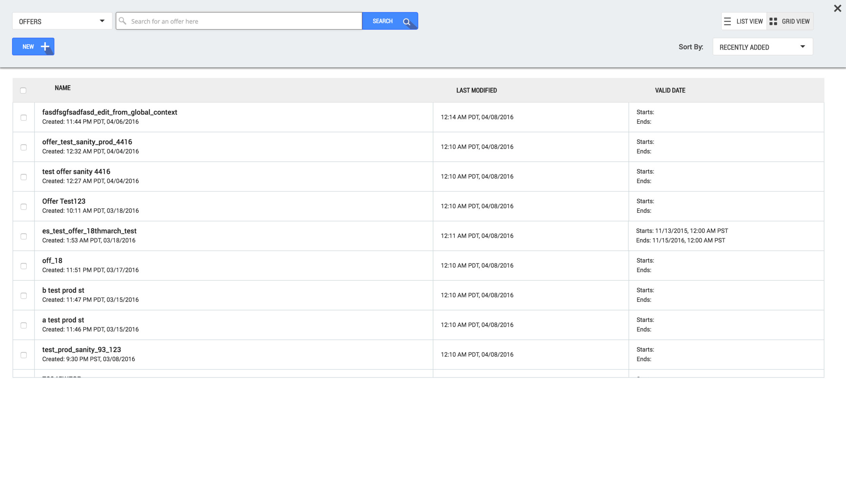Click 'Created: 12:32 AM PDT, 04/04/2016'
This screenshot has height=504, width=846.
(x=90, y=151)
